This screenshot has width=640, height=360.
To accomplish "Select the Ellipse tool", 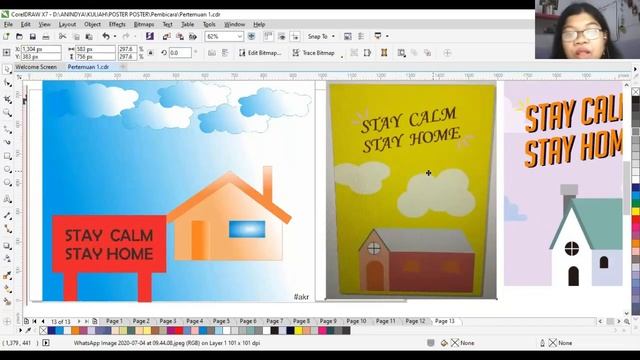I will pos(7,169).
